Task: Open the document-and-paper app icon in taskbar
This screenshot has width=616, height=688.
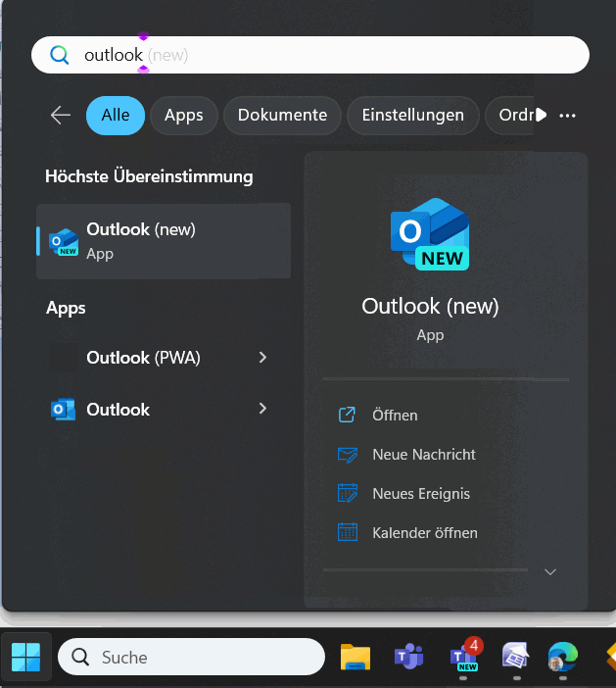Action: [515, 656]
